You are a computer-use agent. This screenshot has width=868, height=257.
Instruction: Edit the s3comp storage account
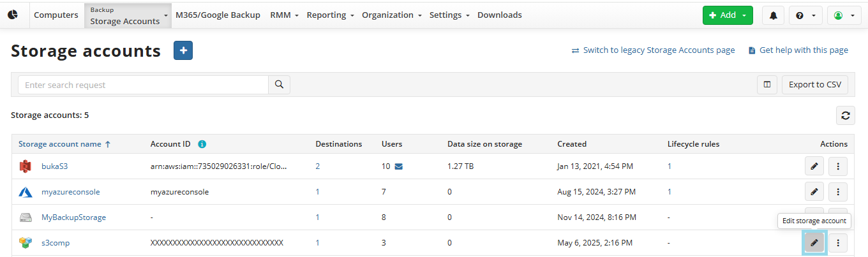coord(814,242)
